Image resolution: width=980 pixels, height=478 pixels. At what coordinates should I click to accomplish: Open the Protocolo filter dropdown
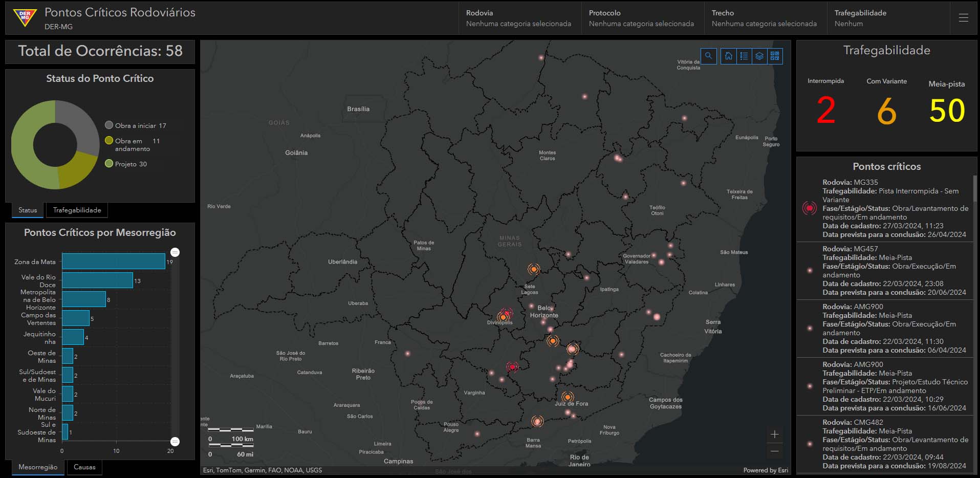(642, 18)
